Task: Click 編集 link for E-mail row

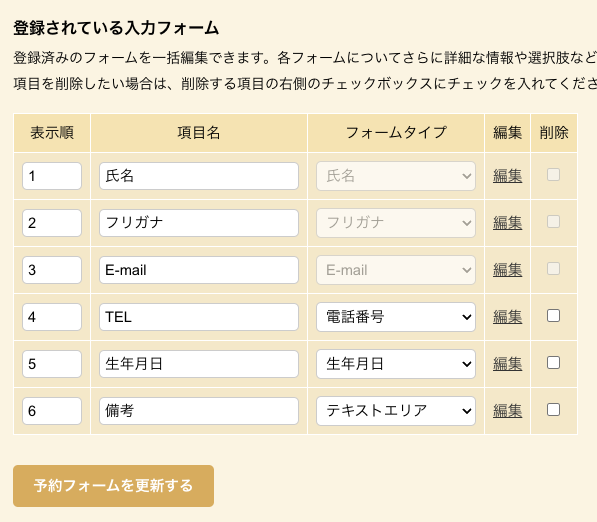Action: (x=507, y=270)
